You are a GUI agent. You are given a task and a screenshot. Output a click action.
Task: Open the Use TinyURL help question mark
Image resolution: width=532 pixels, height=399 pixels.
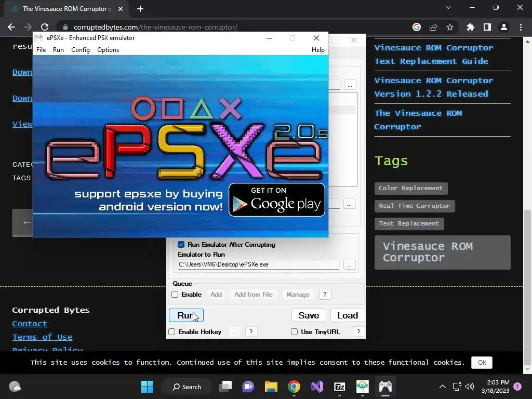click(358, 332)
